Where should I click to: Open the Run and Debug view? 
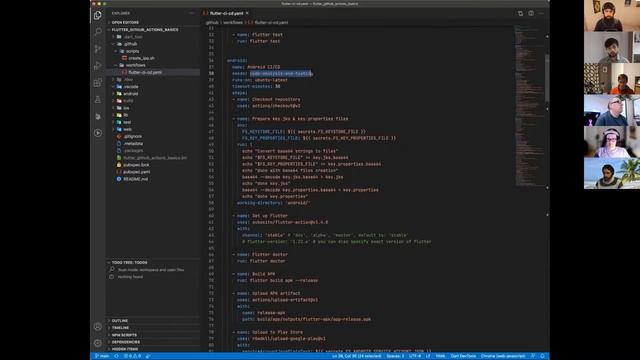(98, 66)
